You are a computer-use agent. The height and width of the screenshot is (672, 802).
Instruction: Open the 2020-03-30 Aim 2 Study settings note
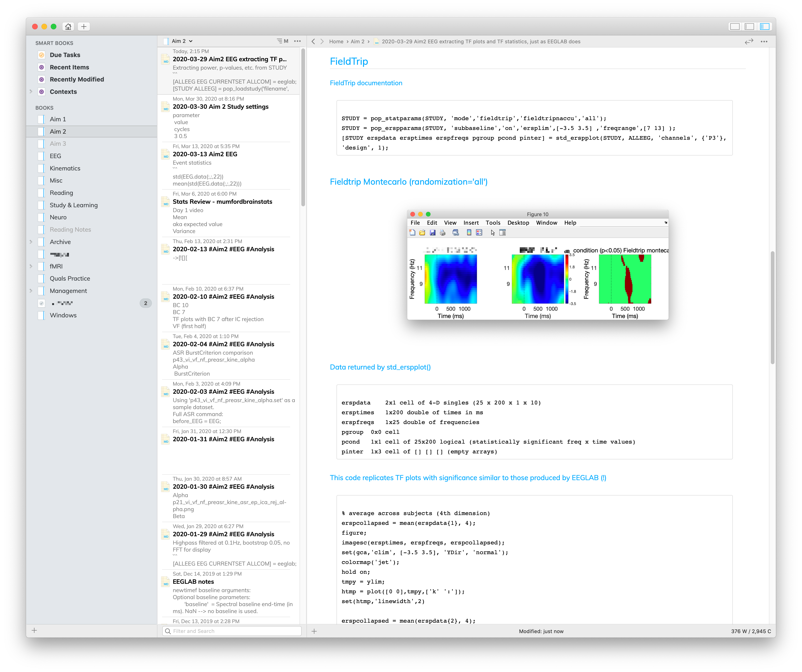point(228,118)
